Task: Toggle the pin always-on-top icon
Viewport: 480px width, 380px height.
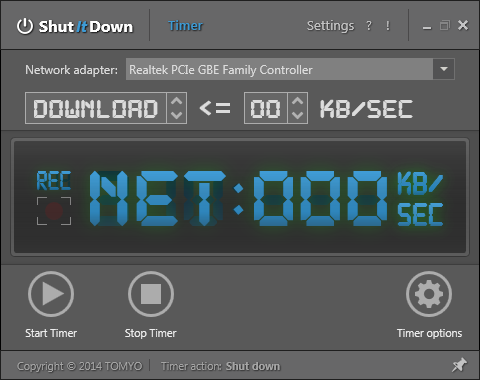Action: click(x=459, y=365)
